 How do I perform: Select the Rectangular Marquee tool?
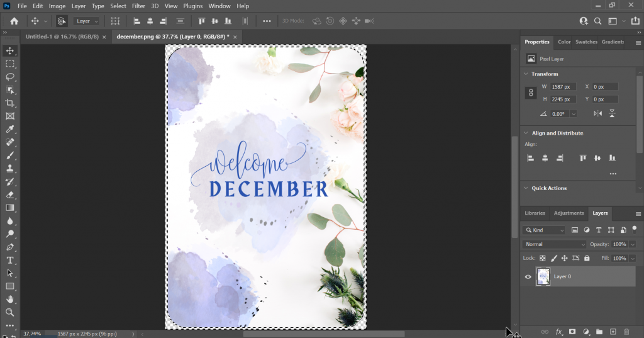[10, 64]
